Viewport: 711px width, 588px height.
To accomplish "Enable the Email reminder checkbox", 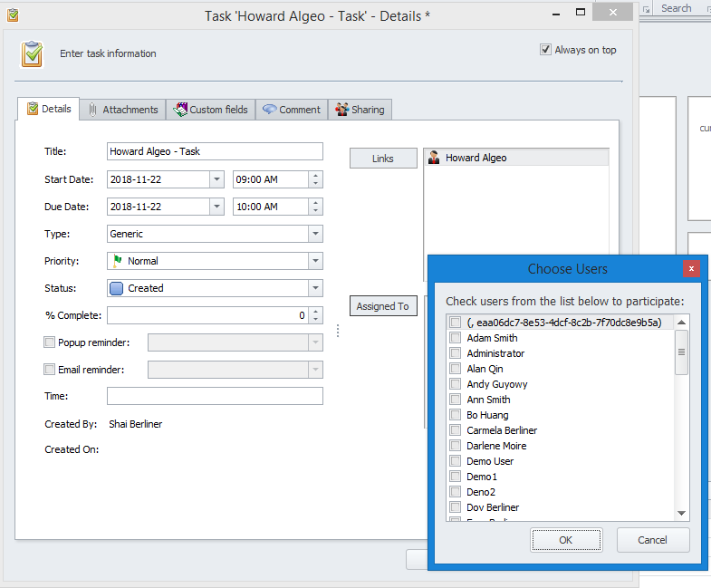I will (50, 370).
